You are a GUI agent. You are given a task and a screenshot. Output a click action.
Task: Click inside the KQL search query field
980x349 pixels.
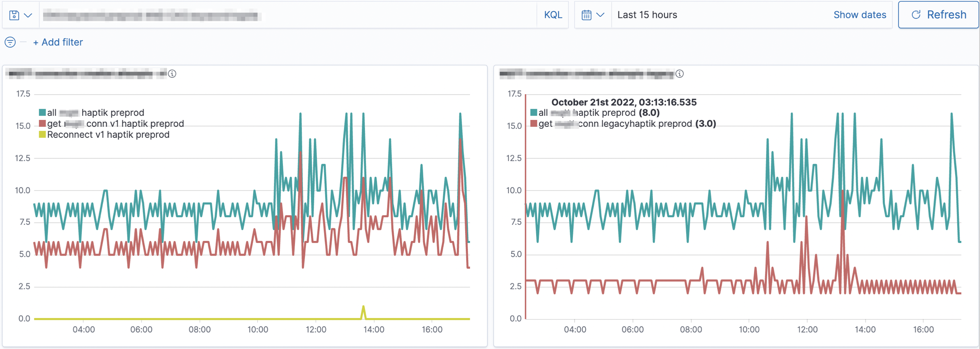(268, 15)
